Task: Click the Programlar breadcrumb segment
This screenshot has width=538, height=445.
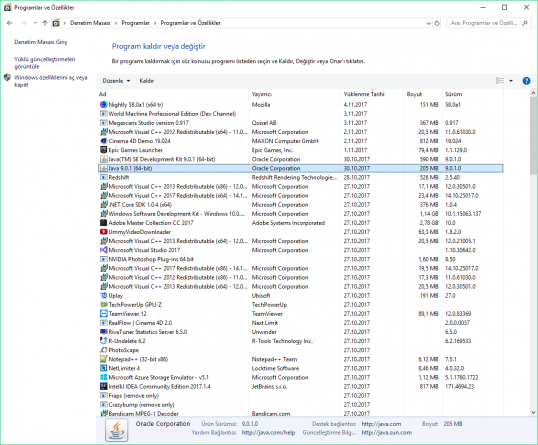Action: [136, 23]
